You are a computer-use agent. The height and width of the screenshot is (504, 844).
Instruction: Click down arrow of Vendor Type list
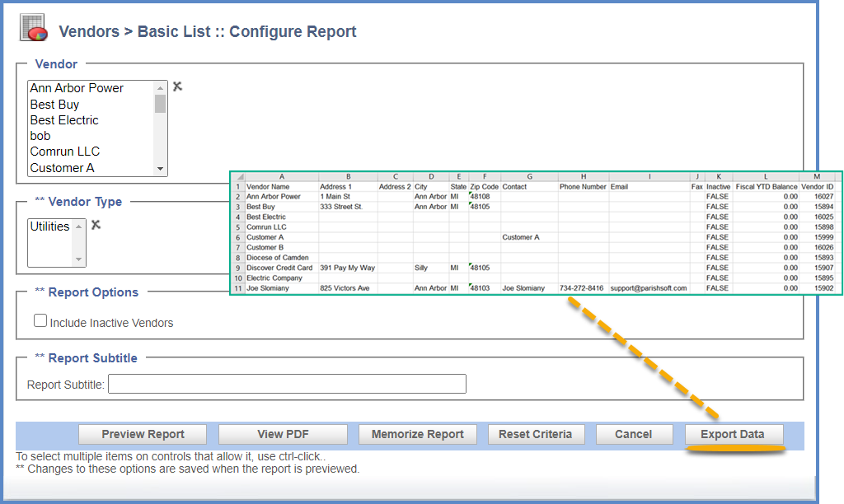78,259
